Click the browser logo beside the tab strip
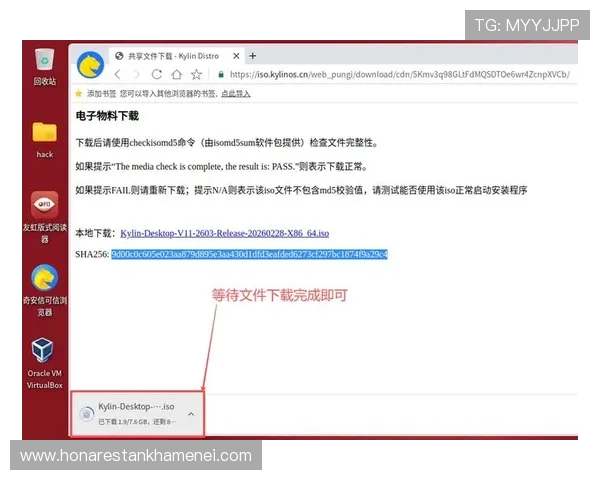600x480 pixels. [x=90, y=65]
